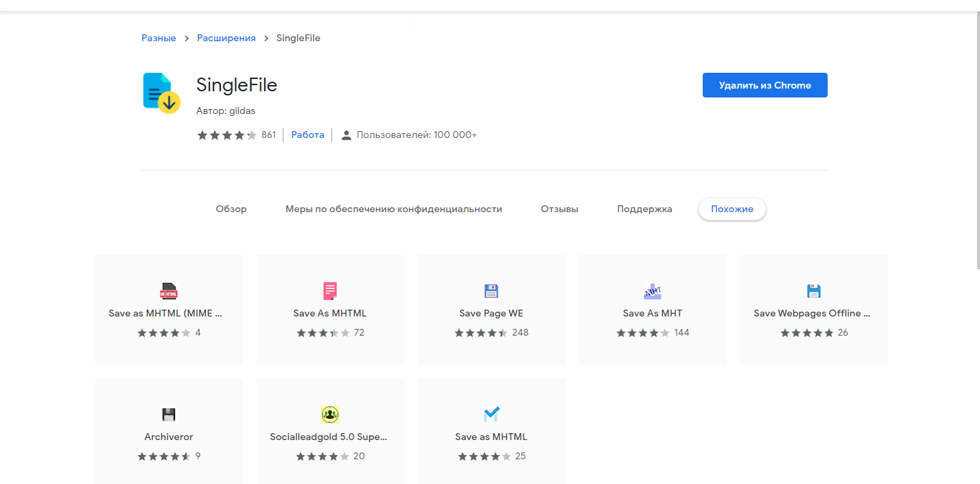Click the Save as MHTML (MIME) icon
Screen dimensions: 980x484
click(x=169, y=291)
